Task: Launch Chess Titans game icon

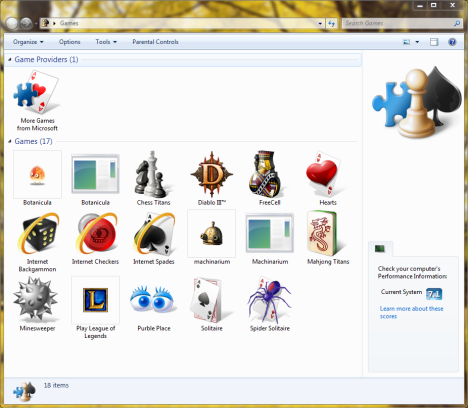Action: point(153,174)
